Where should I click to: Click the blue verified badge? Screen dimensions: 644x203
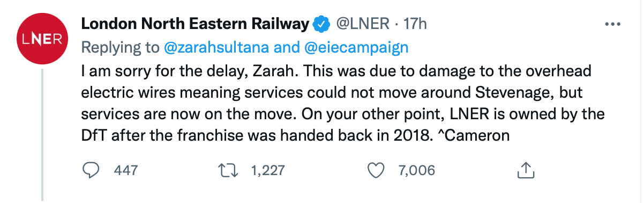tap(321, 24)
